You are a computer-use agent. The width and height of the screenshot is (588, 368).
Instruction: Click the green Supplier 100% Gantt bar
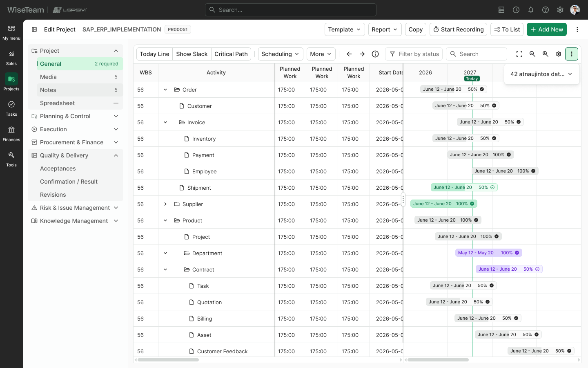click(x=444, y=204)
